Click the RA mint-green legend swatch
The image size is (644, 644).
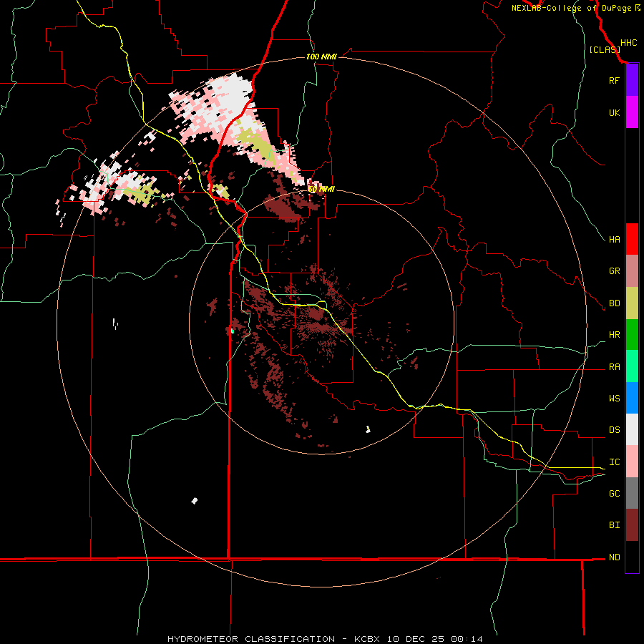click(632, 366)
